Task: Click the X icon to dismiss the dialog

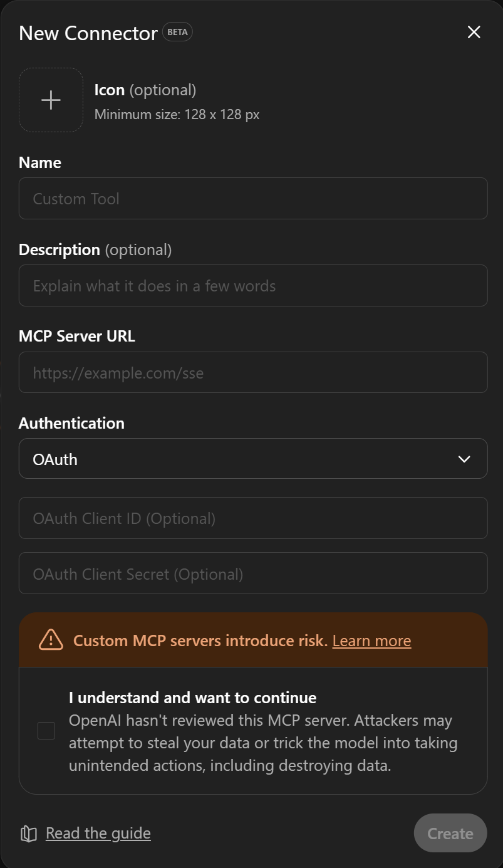Action: (x=474, y=32)
